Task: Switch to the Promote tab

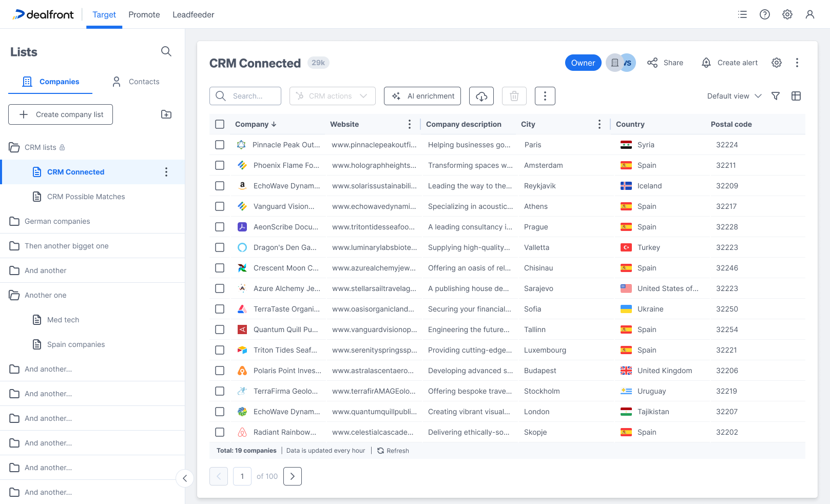Action: tap(144, 14)
